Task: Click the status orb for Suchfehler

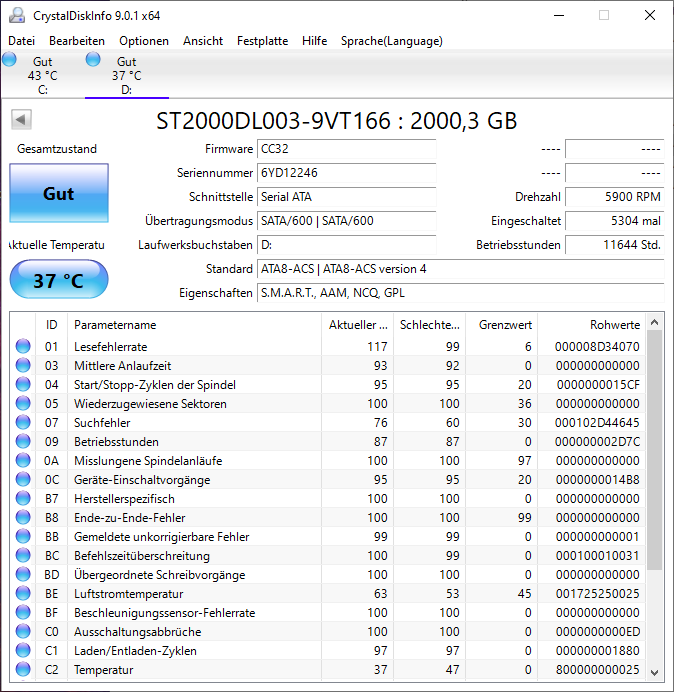Action: (x=23, y=422)
